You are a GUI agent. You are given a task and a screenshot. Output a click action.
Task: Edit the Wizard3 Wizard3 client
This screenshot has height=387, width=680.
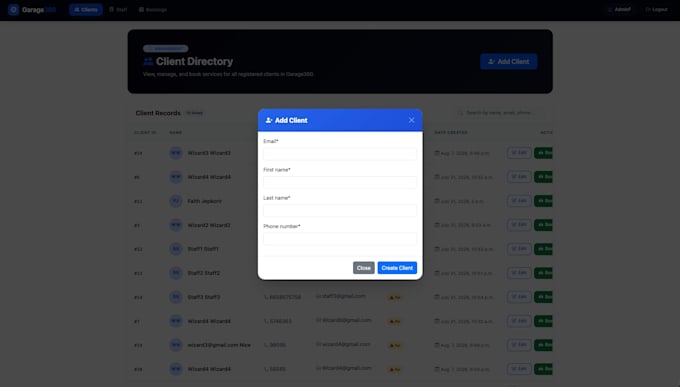[519, 153]
